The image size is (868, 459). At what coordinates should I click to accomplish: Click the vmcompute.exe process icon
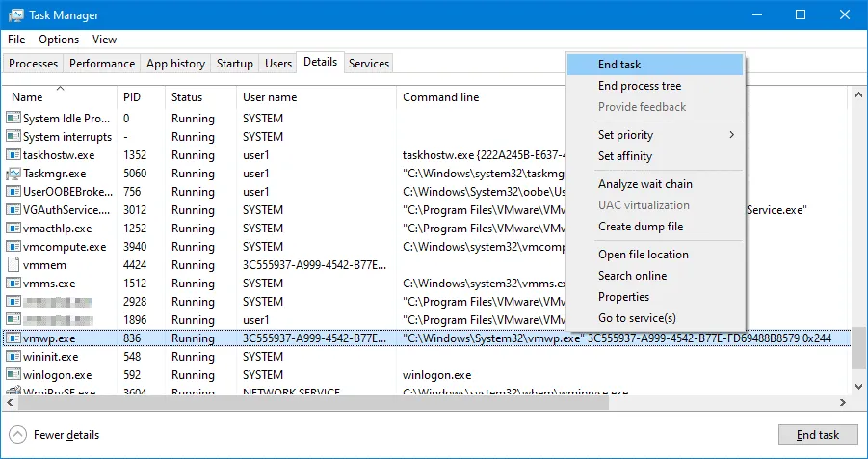point(13,247)
